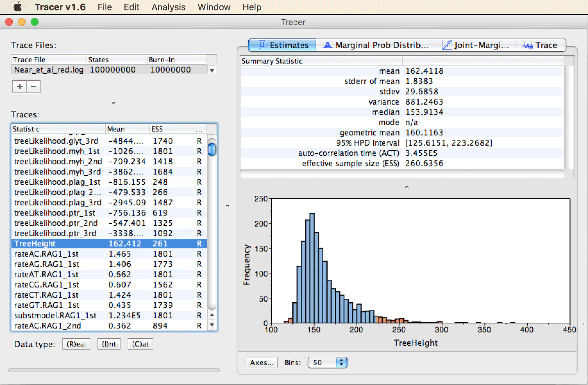Open the Analysis menu
Image resolution: width=588 pixels, height=385 pixels.
click(168, 7)
